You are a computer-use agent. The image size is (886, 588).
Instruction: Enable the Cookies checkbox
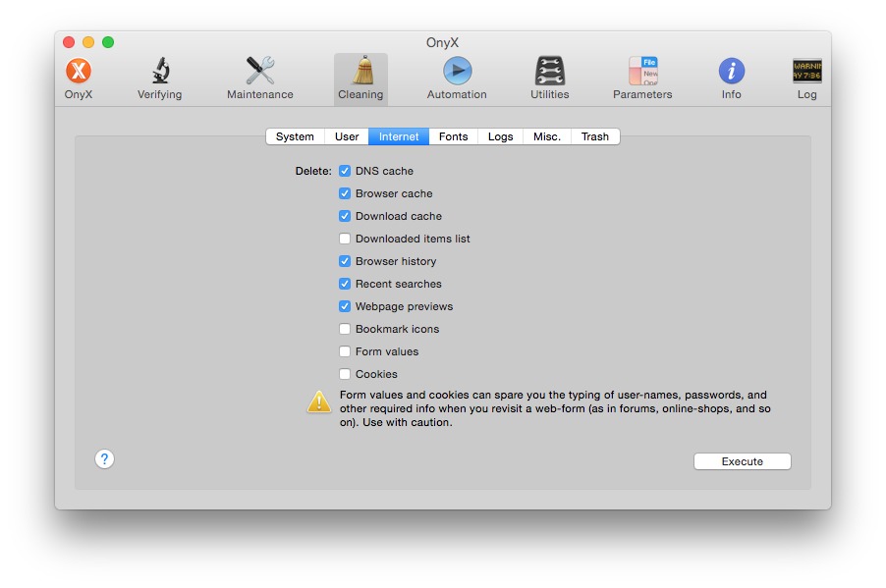pos(345,374)
